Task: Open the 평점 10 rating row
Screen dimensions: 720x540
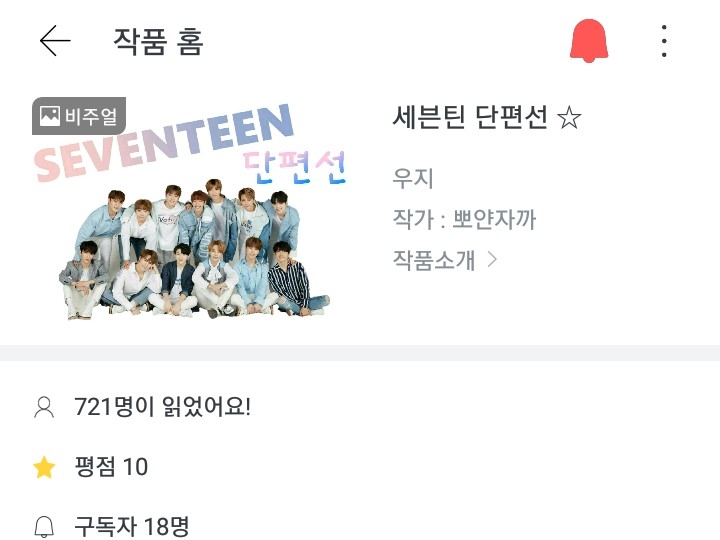Action: [x=111, y=467]
